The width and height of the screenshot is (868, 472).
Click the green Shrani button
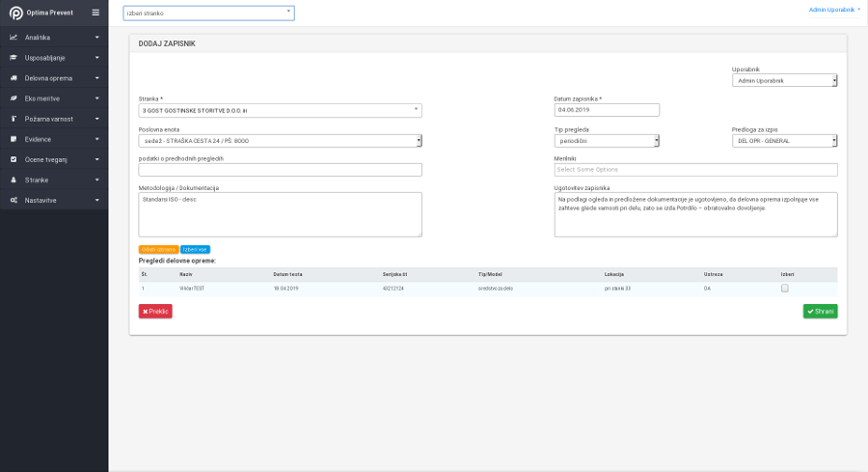(821, 312)
